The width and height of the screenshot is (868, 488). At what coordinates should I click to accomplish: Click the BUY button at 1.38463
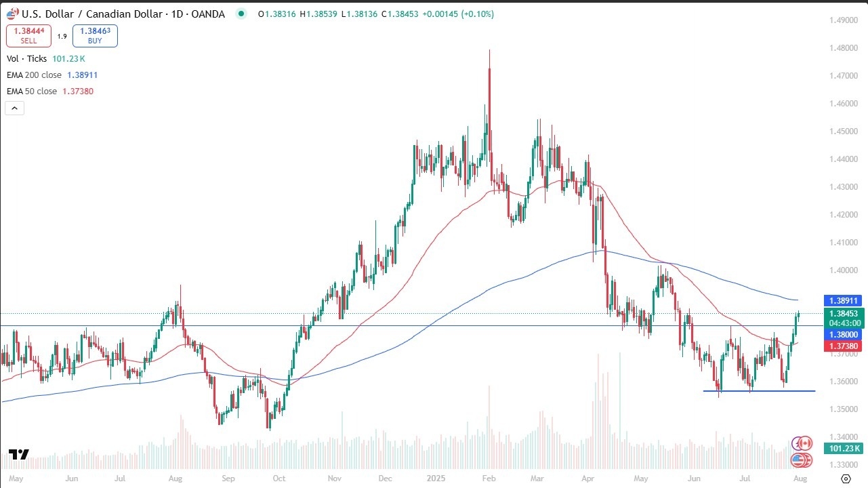[95, 35]
